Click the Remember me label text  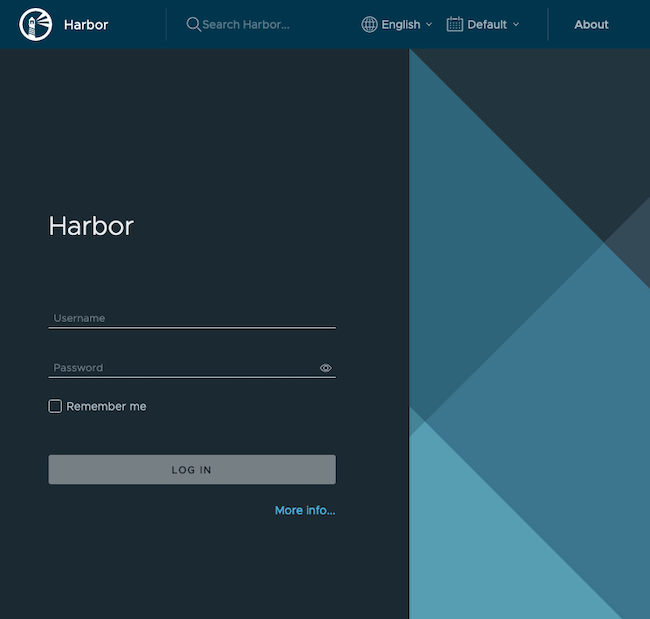coord(106,407)
